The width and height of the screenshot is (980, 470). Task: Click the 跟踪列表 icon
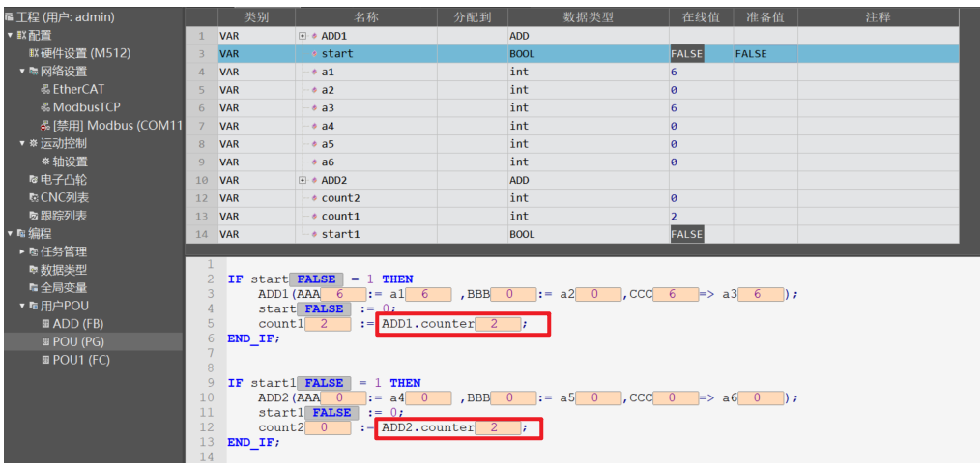coord(33,216)
